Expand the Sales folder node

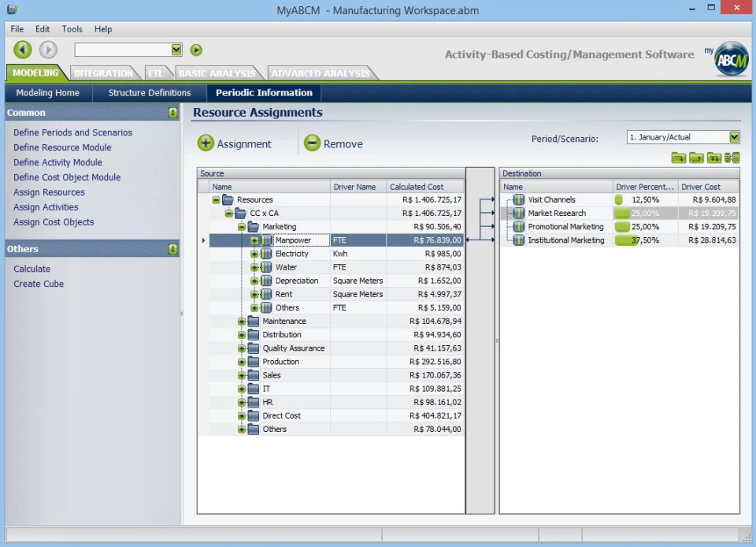click(x=242, y=375)
